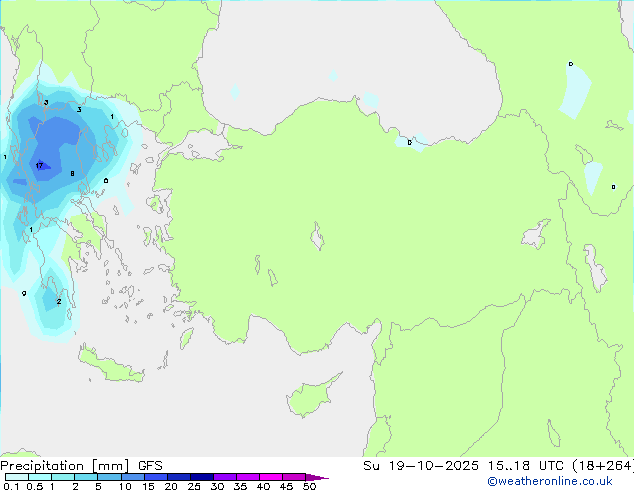Screen dimensions: 634x490
Task: Click the 5–10 mm legend color swatch
Action: [109, 477]
